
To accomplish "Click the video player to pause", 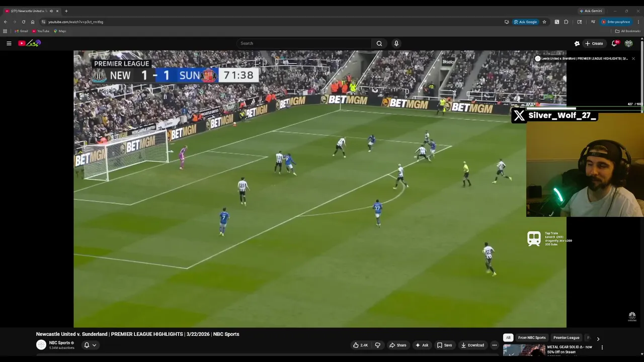I will point(319,189).
